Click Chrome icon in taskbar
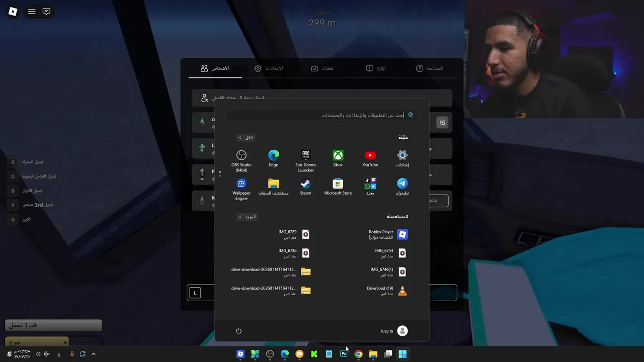 click(358, 354)
